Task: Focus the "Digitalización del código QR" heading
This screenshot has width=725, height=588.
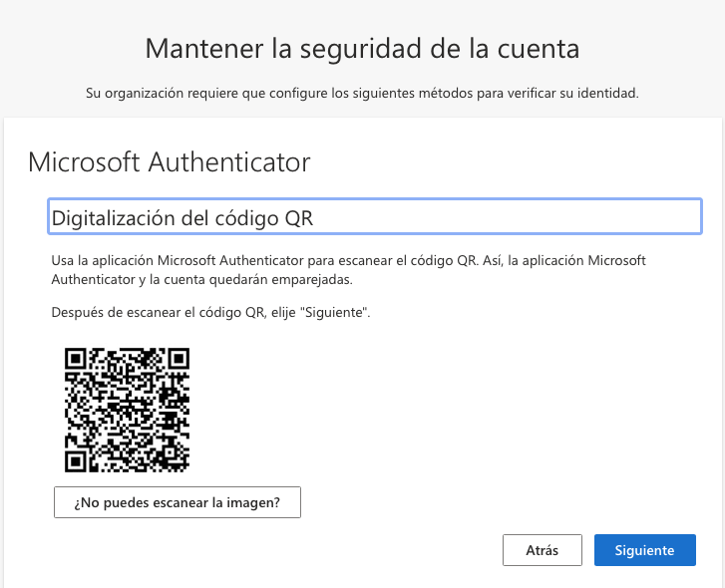Action: pyautogui.click(x=375, y=216)
